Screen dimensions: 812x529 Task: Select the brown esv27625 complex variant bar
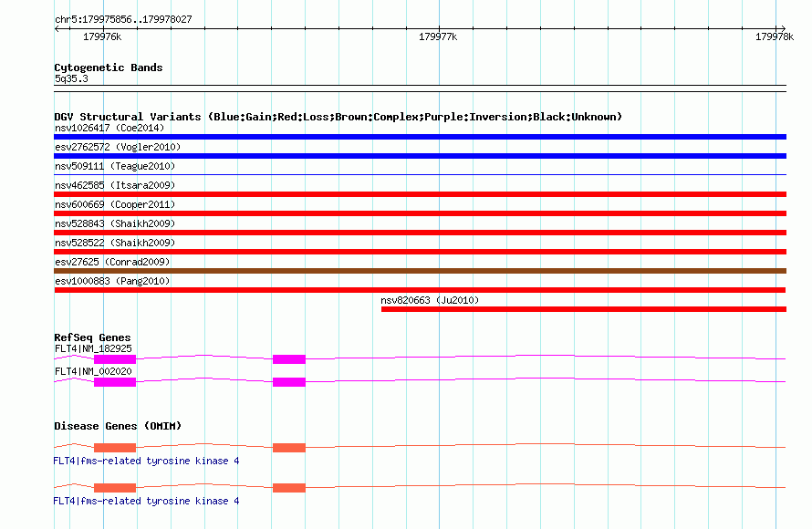(x=420, y=271)
